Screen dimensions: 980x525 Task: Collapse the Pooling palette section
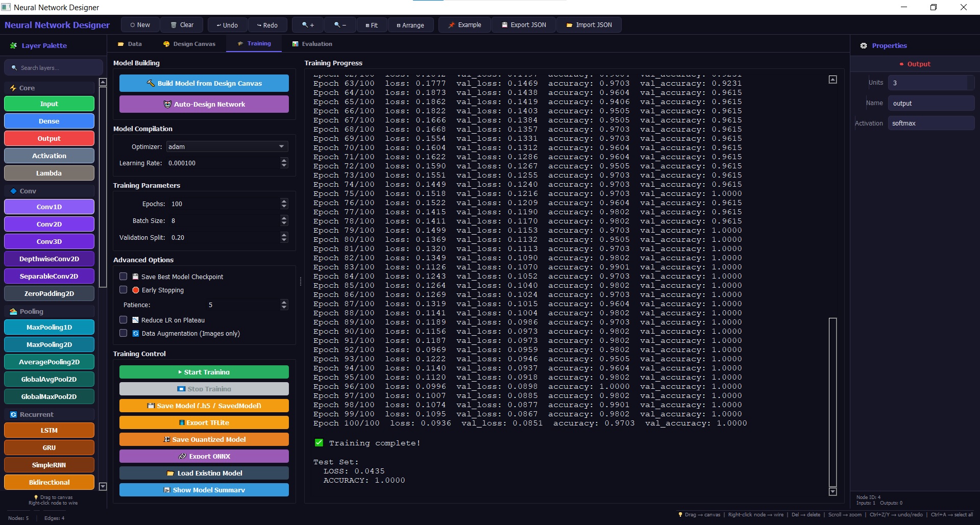pyautogui.click(x=49, y=311)
